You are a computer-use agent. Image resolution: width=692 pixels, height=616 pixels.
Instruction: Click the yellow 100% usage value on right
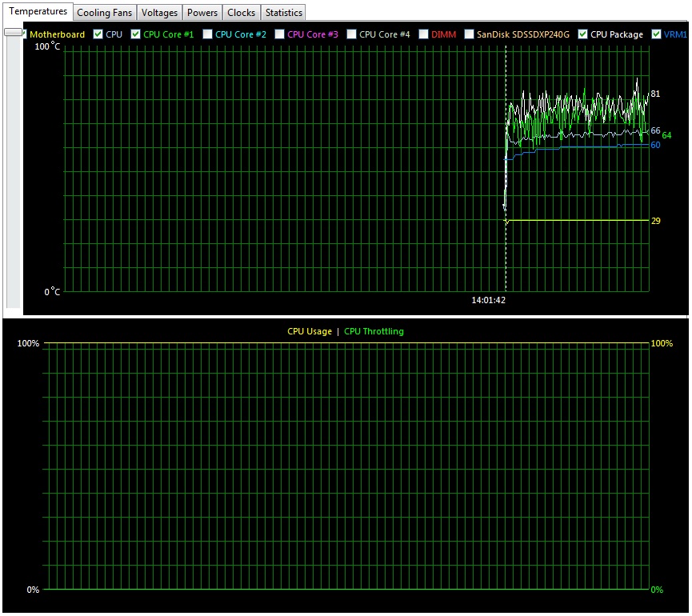coord(662,343)
